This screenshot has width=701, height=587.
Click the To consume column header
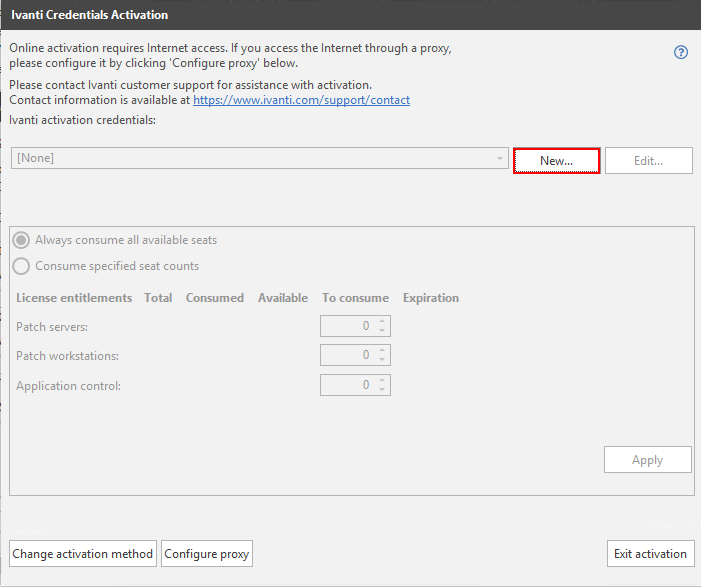355,298
